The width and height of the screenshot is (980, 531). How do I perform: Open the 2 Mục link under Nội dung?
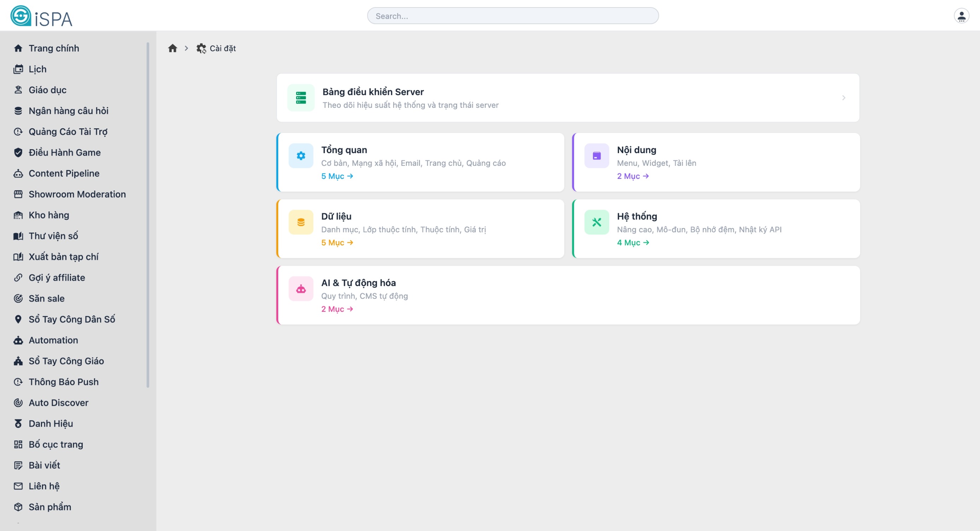(x=633, y=176)
